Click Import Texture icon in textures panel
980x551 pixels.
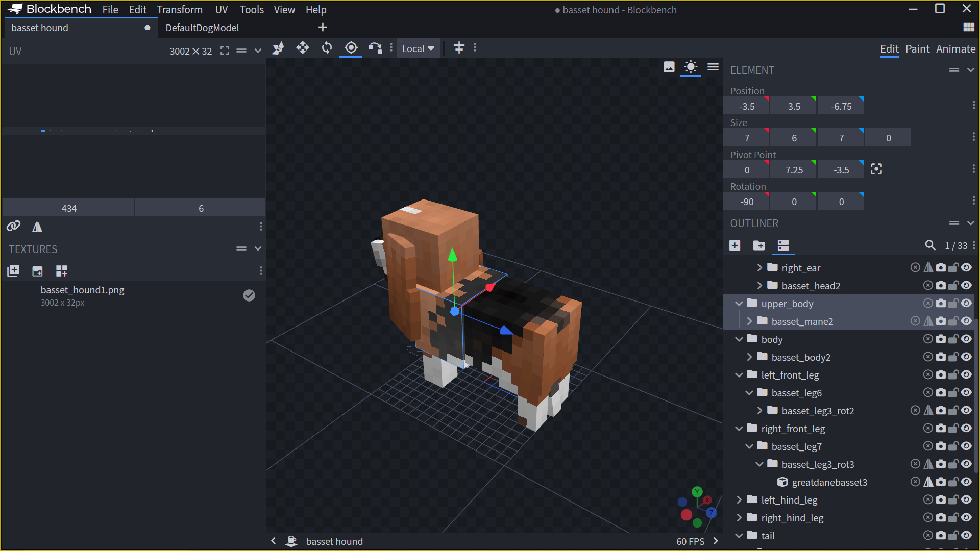pos(13,271)
